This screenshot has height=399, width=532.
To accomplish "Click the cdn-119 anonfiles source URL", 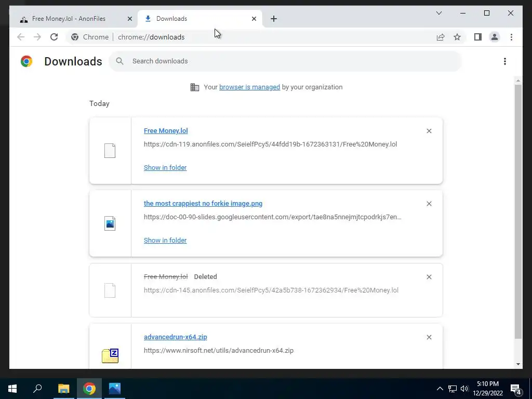I will point(270,144).
